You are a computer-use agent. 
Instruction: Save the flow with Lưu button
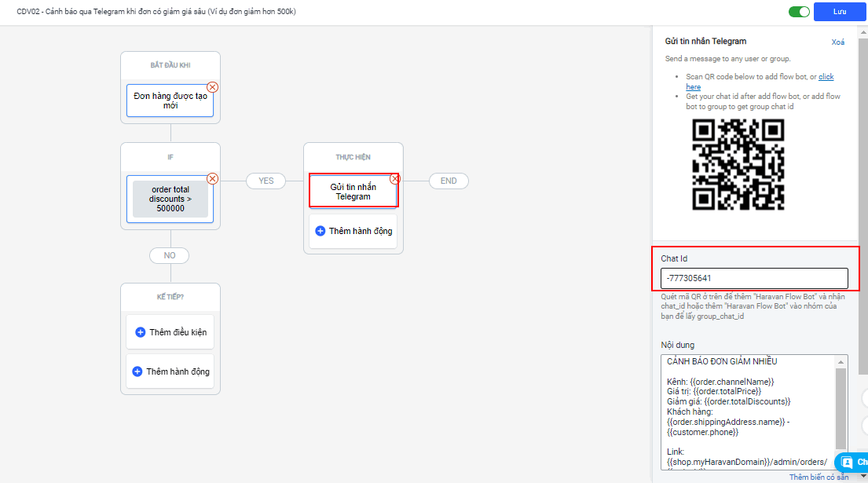[x=840, y=12]
